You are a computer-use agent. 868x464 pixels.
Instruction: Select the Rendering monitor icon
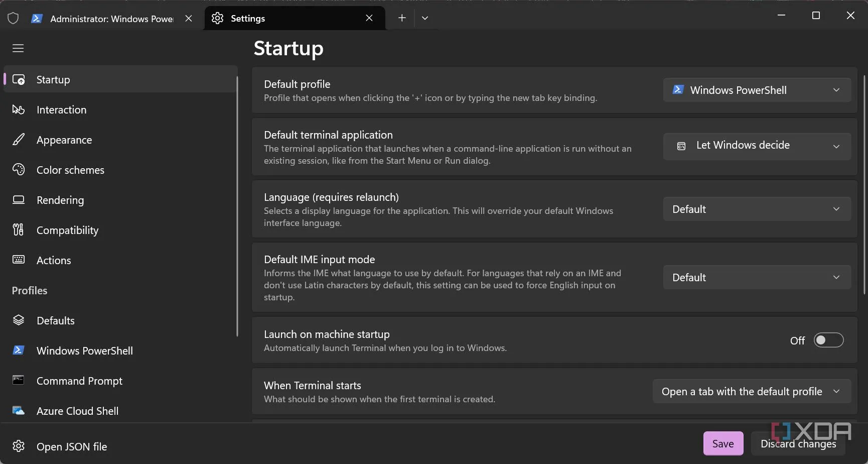(x=19, y=200)
